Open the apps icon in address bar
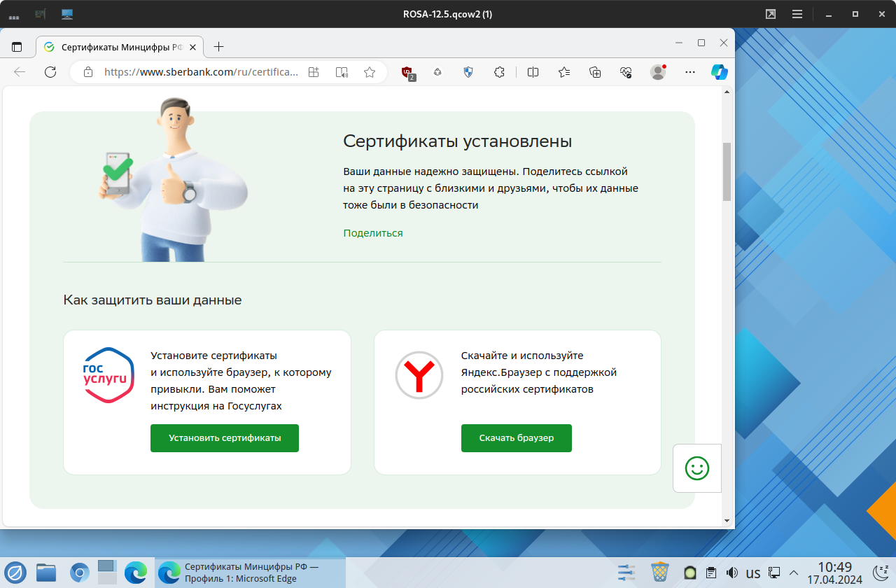Viewport: 896px width, 588px height. pos(314,71)
